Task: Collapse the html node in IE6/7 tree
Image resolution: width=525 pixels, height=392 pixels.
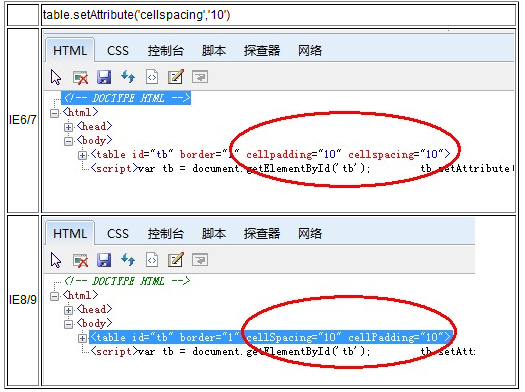Action: coord(54,113)
